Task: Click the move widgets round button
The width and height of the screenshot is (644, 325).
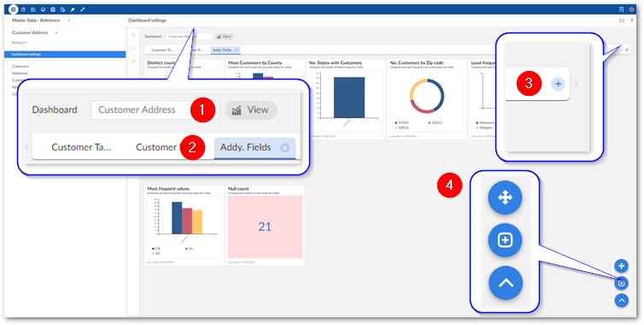Action: click(622, 266)
